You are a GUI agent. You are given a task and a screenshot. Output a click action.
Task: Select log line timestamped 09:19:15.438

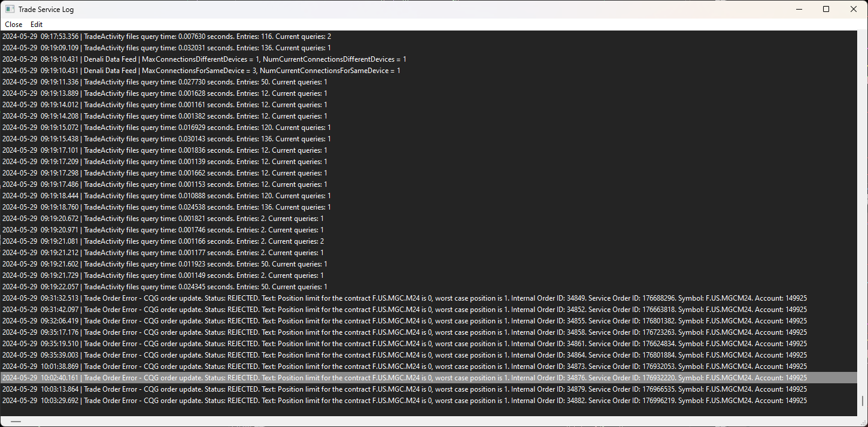coord(429,139)
